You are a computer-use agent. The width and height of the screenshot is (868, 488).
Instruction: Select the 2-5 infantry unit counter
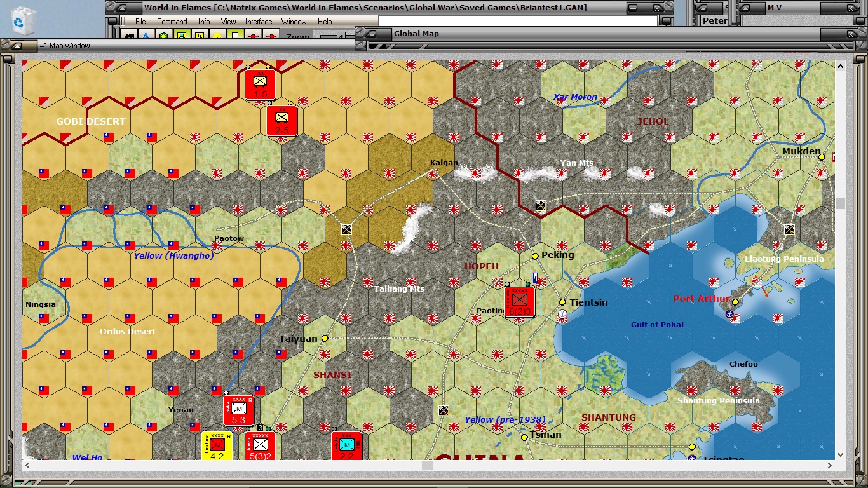point(282,121)
